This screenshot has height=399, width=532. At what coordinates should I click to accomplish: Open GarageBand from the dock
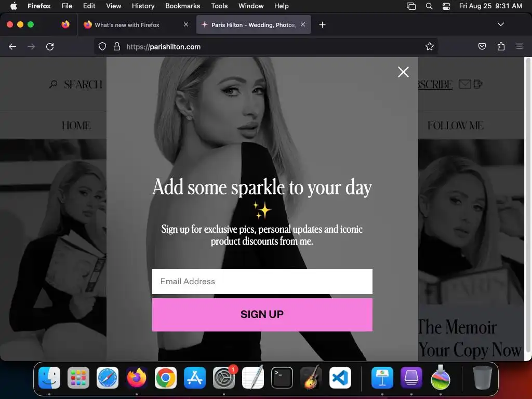[311, 378]
